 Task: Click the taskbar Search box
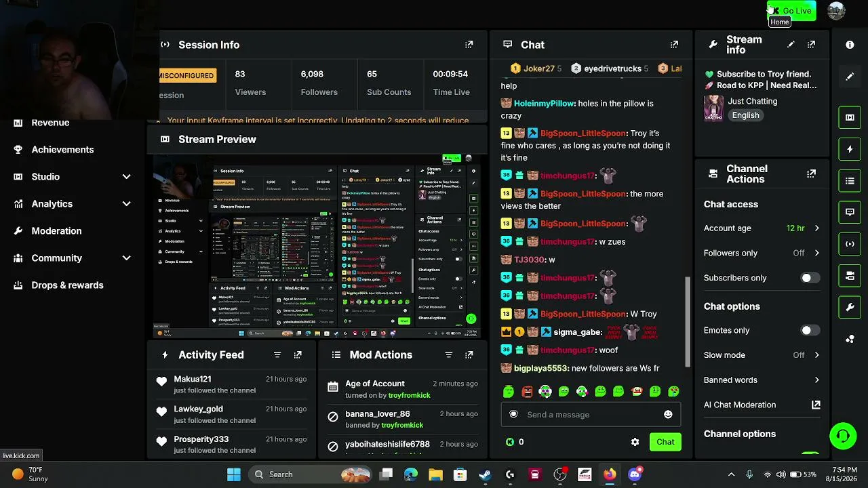[x=310, y=474]
